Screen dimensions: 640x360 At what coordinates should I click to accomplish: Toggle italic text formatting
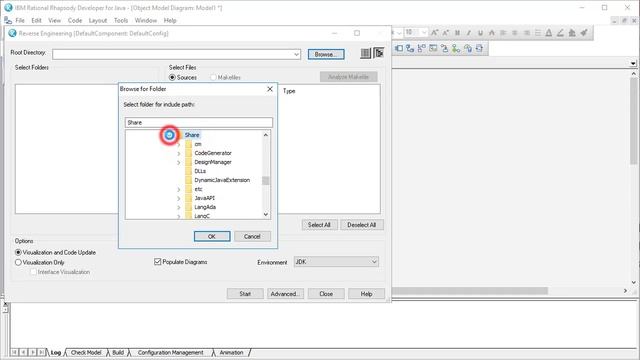click(x=469, y=33)
